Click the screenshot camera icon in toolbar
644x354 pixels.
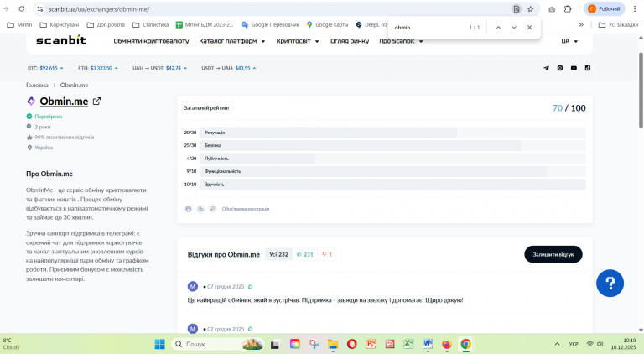(x=552, y=9)
